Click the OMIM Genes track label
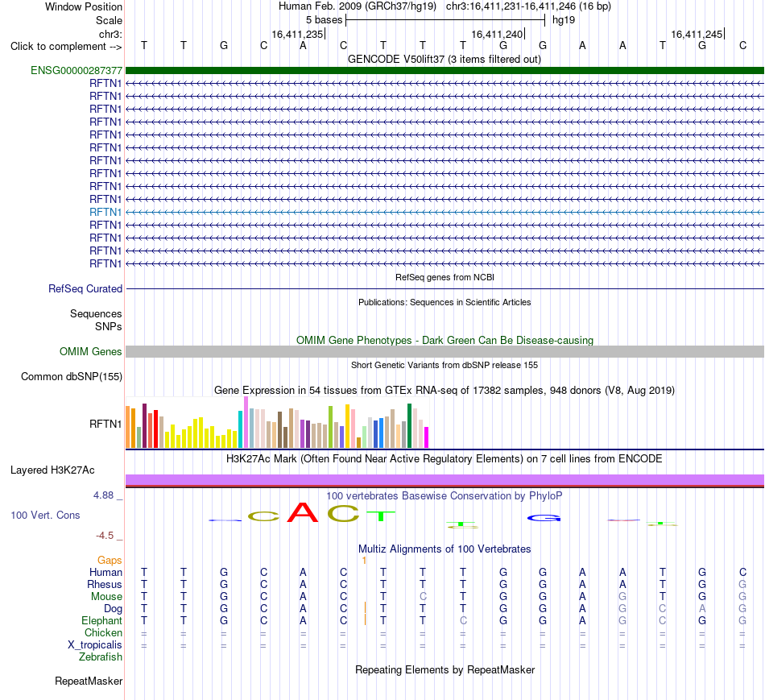The height and width of the screenshot is (700, 765). (91, 351)
